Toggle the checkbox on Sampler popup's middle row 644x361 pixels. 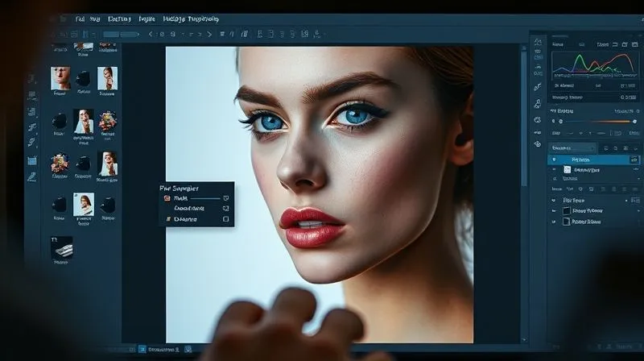pyautogui.click(x=225, y=209)
